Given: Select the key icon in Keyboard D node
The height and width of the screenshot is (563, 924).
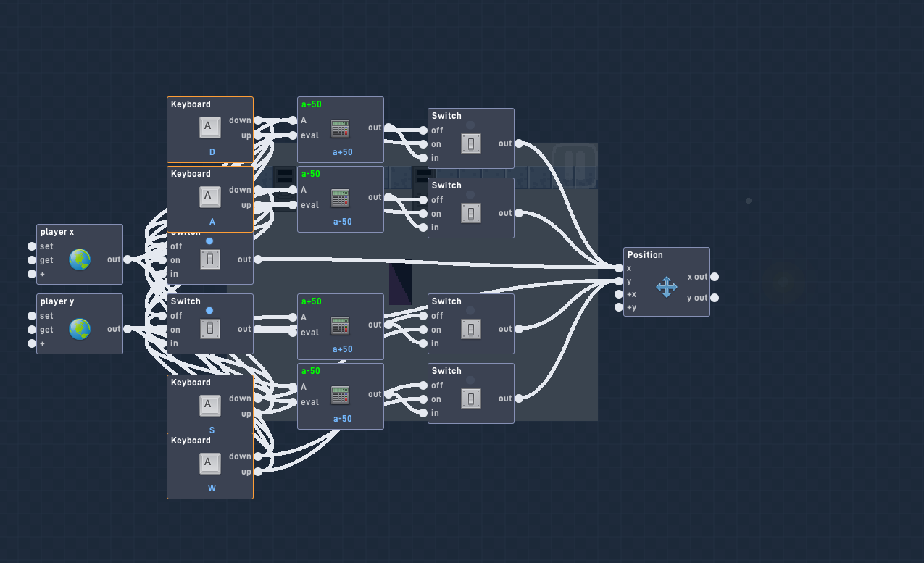Looking at the screenshot, I should point(210,128).
